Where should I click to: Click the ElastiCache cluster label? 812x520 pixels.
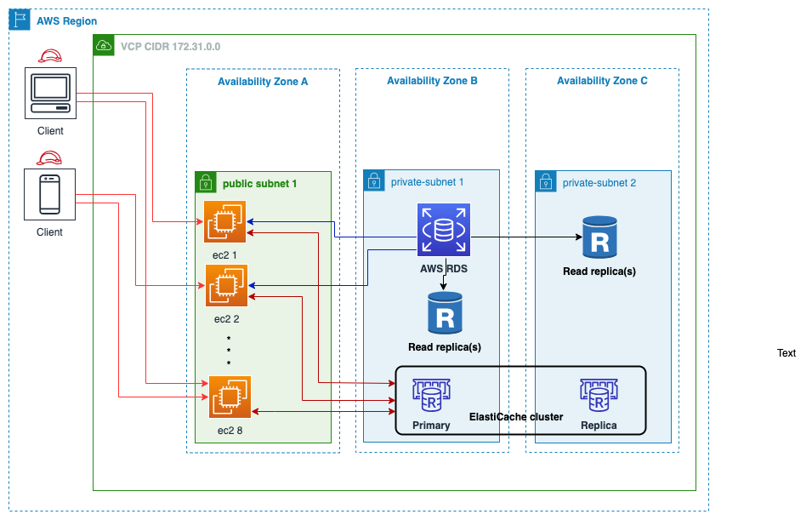[x=516, y=417]
